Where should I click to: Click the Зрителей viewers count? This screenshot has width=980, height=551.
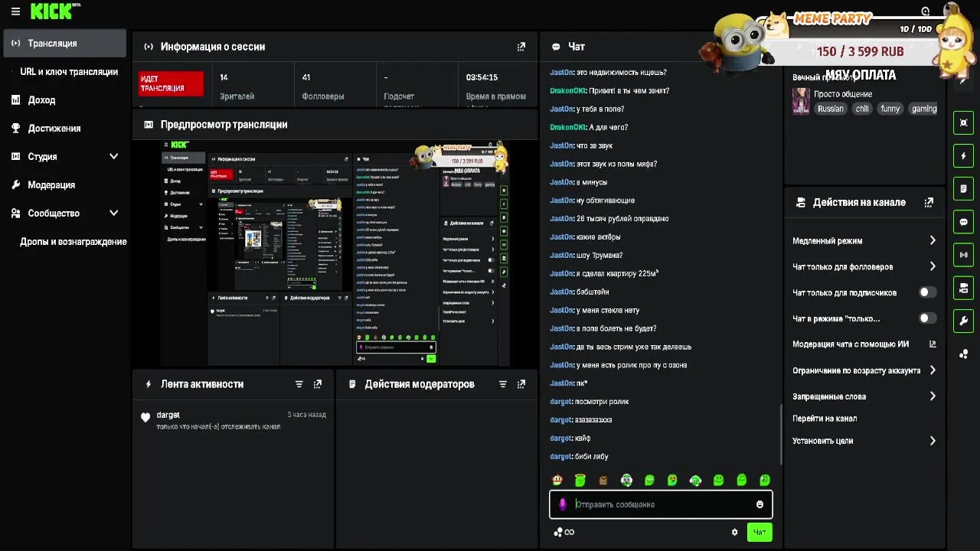tap(237, 86)
